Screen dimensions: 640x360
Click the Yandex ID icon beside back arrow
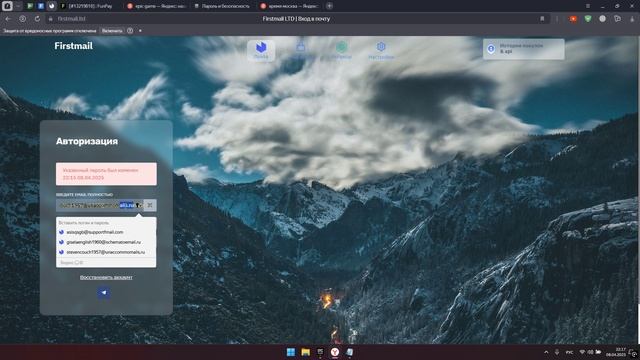(23, 19)
